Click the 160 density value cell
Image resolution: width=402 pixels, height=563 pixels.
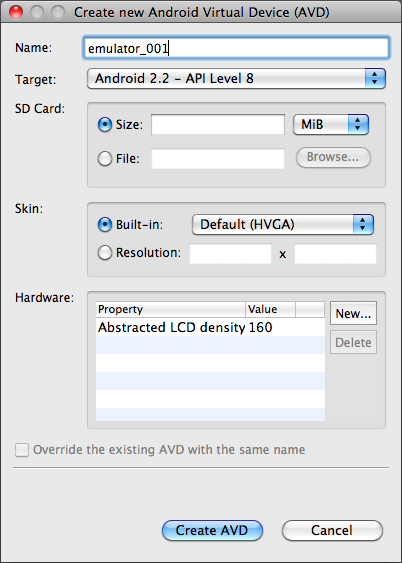(x=260, y=327)
